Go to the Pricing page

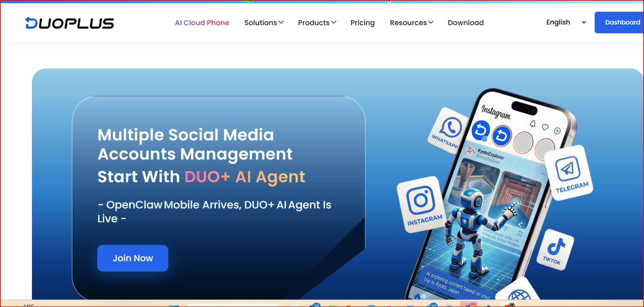click(x=362, y=23)
